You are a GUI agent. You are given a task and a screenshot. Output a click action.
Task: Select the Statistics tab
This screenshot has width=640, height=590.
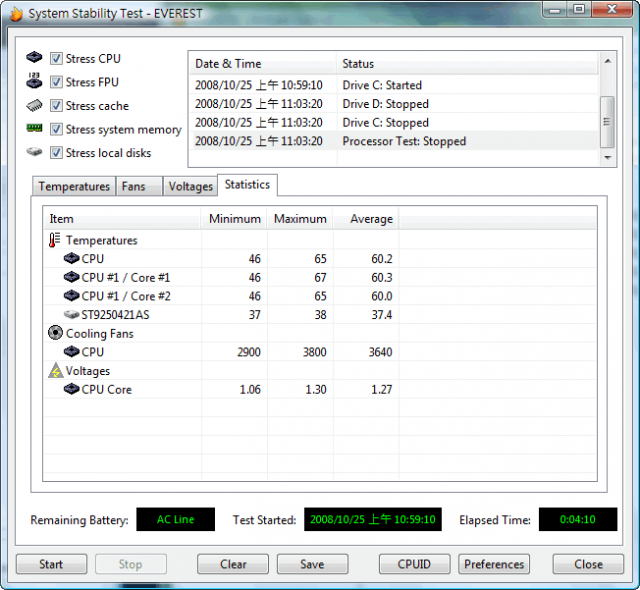pos(247,185)
